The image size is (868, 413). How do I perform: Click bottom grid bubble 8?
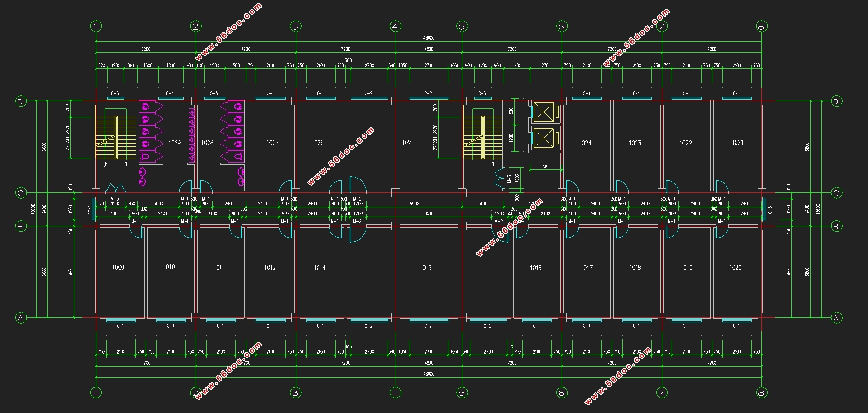761,393
